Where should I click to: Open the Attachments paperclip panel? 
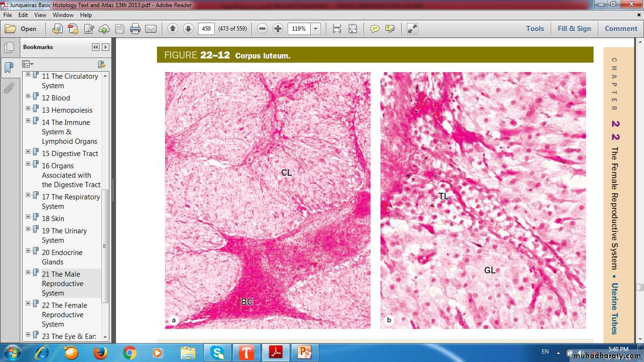point(9,88)
